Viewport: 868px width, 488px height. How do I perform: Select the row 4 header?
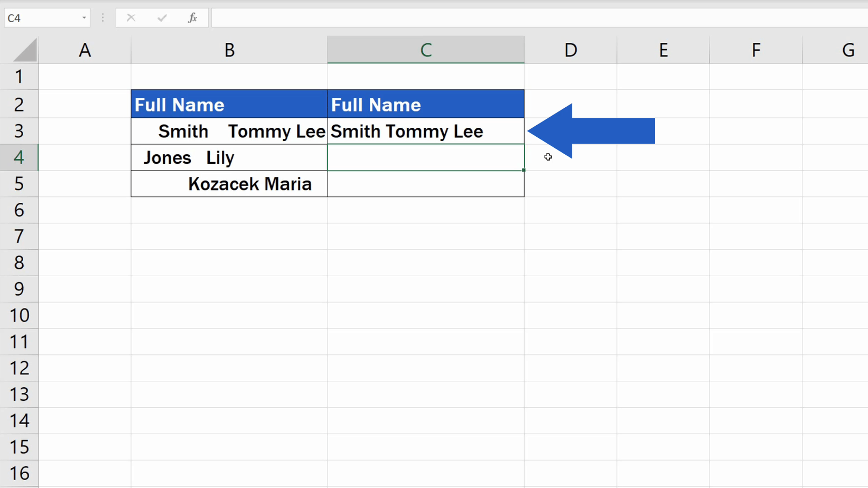tap(19, 157)
